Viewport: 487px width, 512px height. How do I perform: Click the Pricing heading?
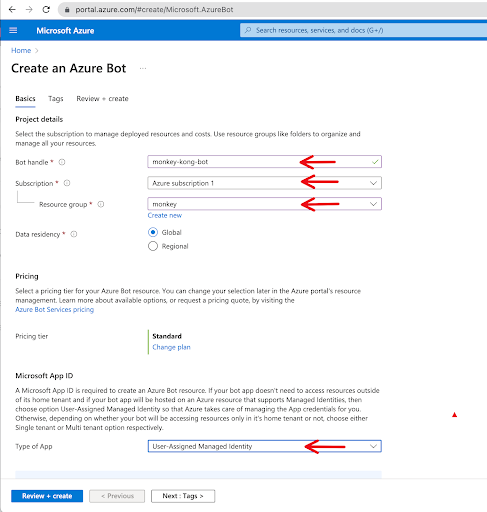tap(27, 276)
